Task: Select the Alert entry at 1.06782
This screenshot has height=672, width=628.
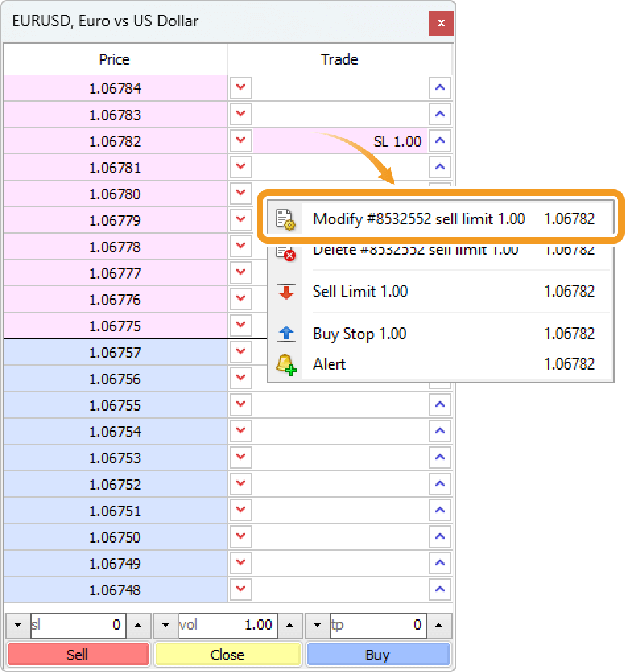Action: click(x=396, y=364)
